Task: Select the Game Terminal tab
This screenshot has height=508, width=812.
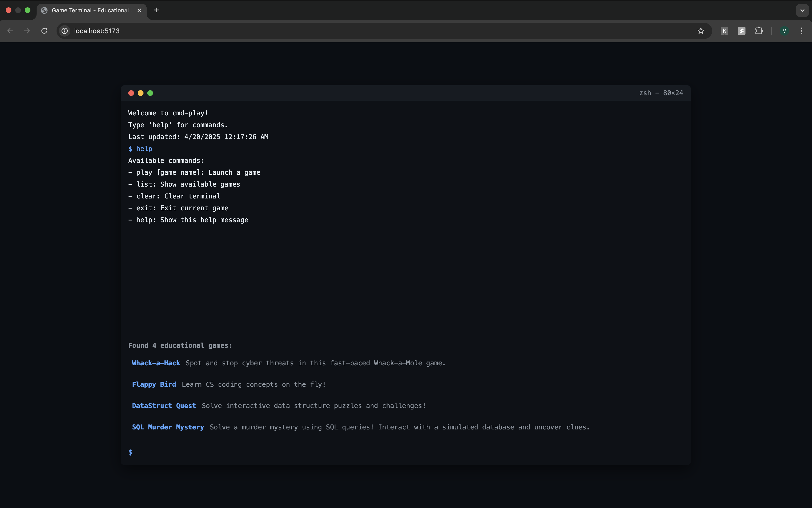Action: tap(90, 10)
